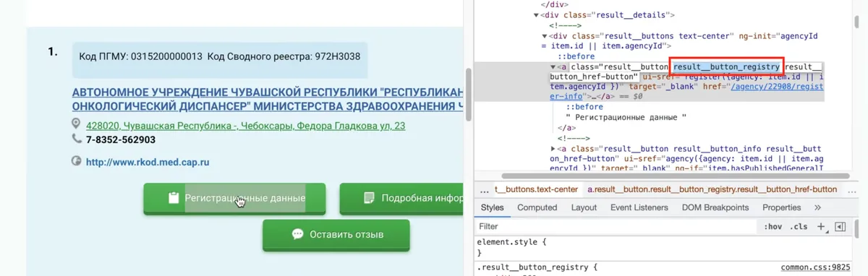Image resolution: width=868 pixels, height=276 pixels.
Task: Click the t__buttons.text-center breadcrumb
Action: point(536,189)
